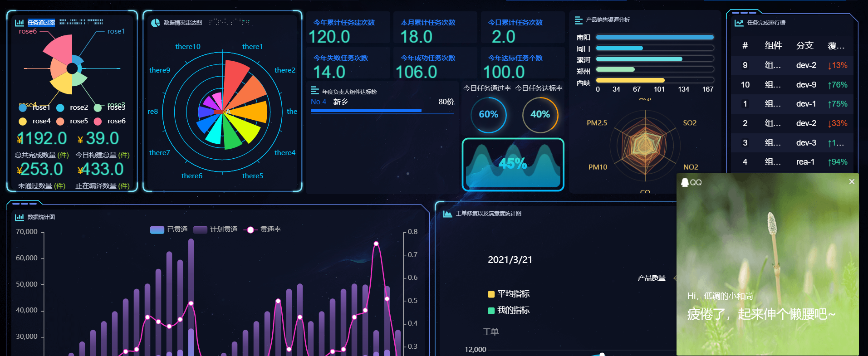This screenshot has width=868, height=356.
Task: Click the NO2 axis label on radar
Action: [691, 167]
